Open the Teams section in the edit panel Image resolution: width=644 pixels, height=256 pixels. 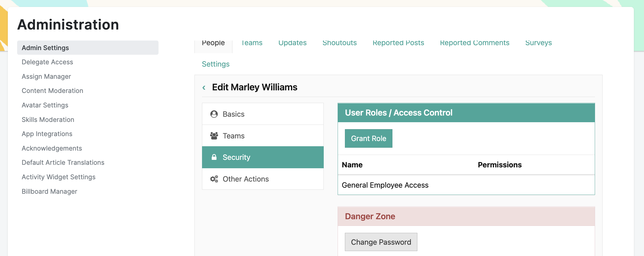(x=263, y=136)
